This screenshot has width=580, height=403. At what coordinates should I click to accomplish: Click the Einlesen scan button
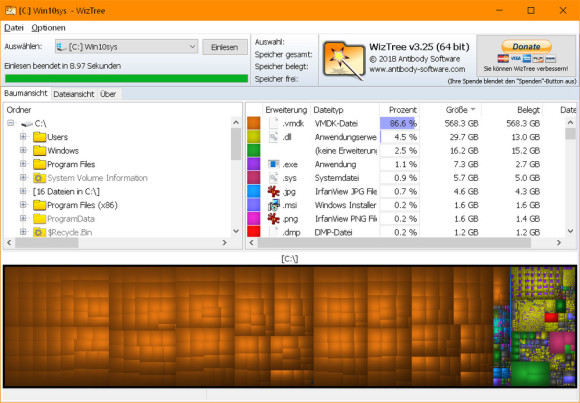coord(225,47)
